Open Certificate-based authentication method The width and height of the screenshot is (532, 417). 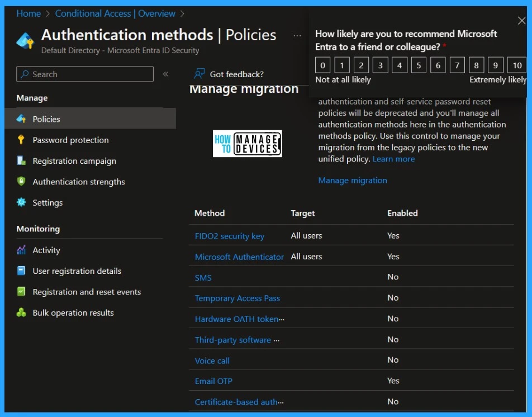[239, 402]
